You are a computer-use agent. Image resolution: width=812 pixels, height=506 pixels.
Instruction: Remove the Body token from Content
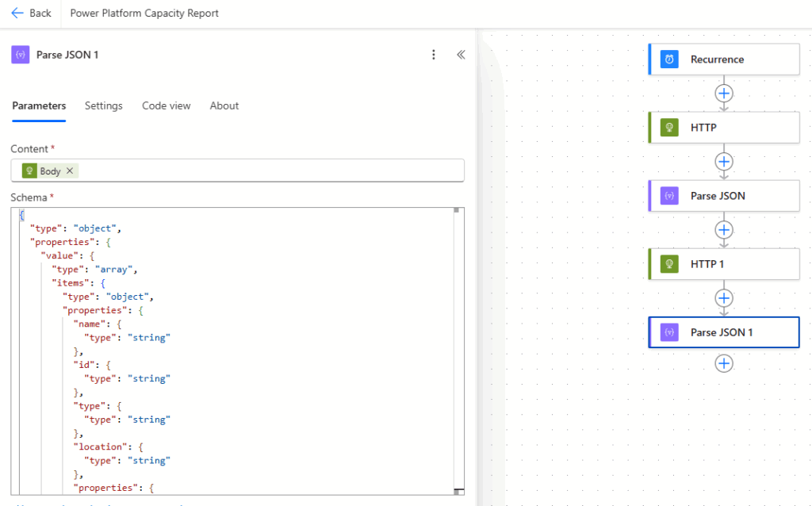70,171
